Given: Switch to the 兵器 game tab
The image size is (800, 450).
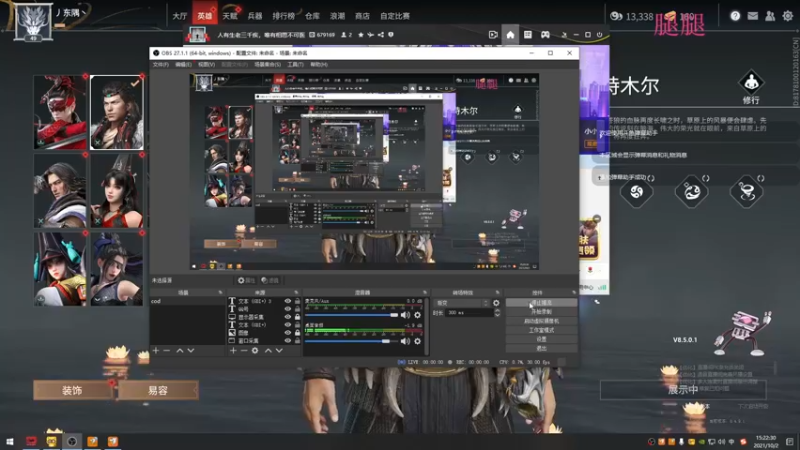Looking at the screenshot, I should [x=255, y=16].
